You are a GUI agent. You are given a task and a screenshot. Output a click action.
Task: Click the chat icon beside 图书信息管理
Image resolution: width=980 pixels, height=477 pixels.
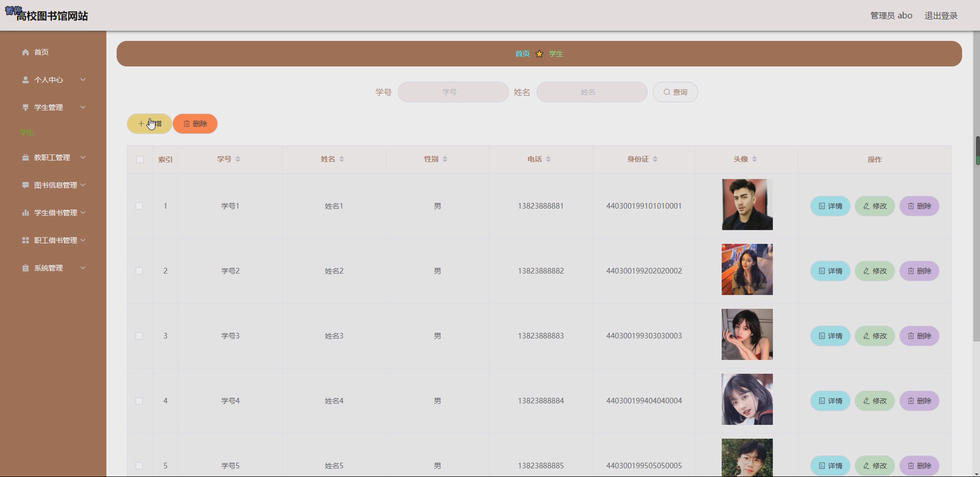(x=26, y=185)
